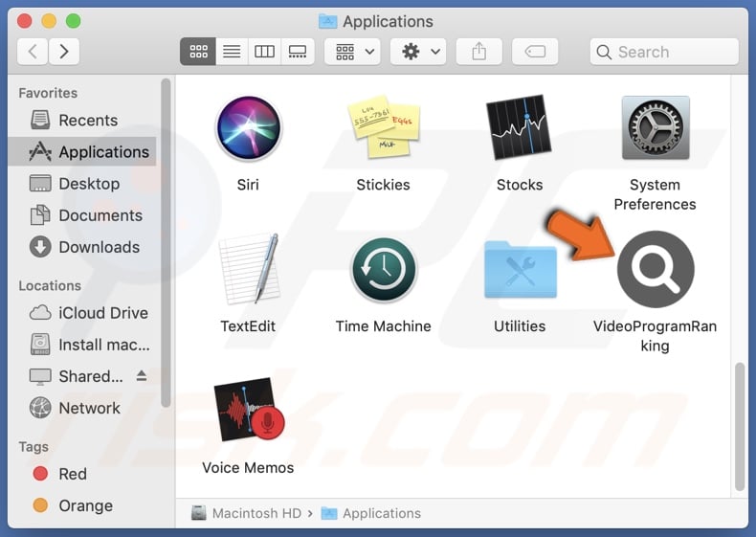Open Recents in the sidebar
Screen dimensions: 756x537
click(x=82, y=121)
